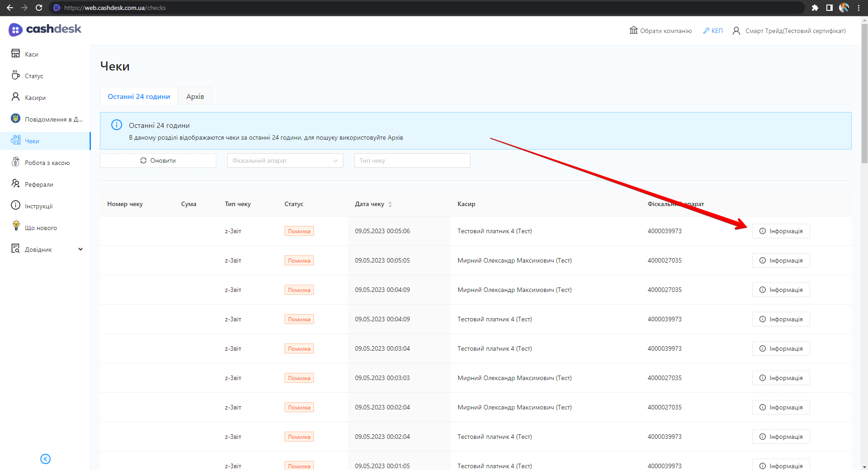Open Касири via the person icon

[x=15, y=97]
